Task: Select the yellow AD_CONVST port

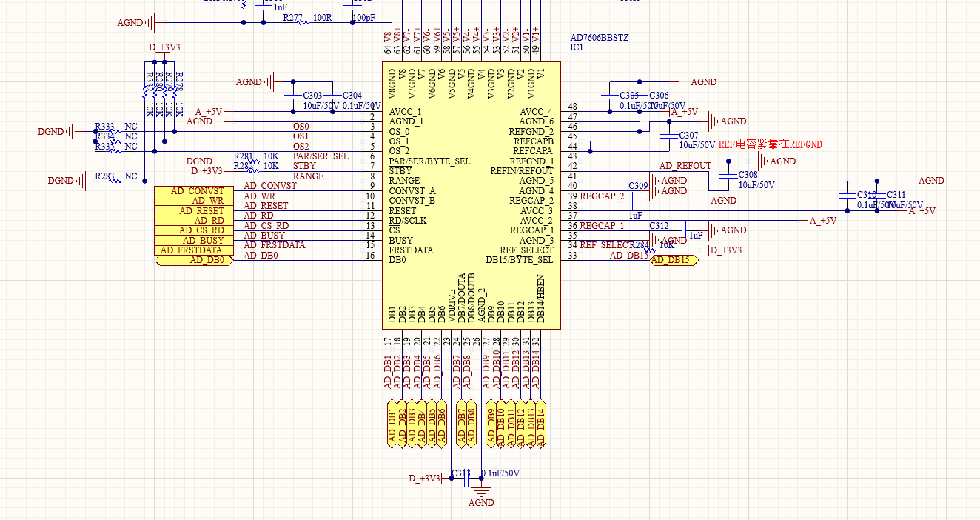Action: click(x=193, y=191)
